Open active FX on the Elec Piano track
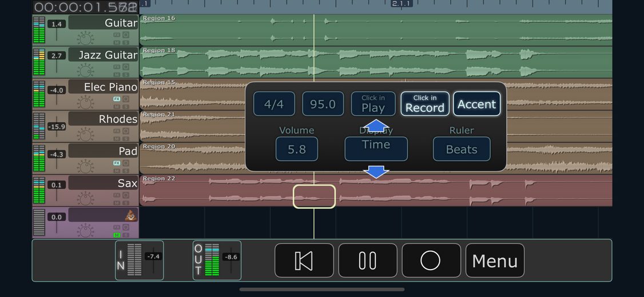 (117, 99)
